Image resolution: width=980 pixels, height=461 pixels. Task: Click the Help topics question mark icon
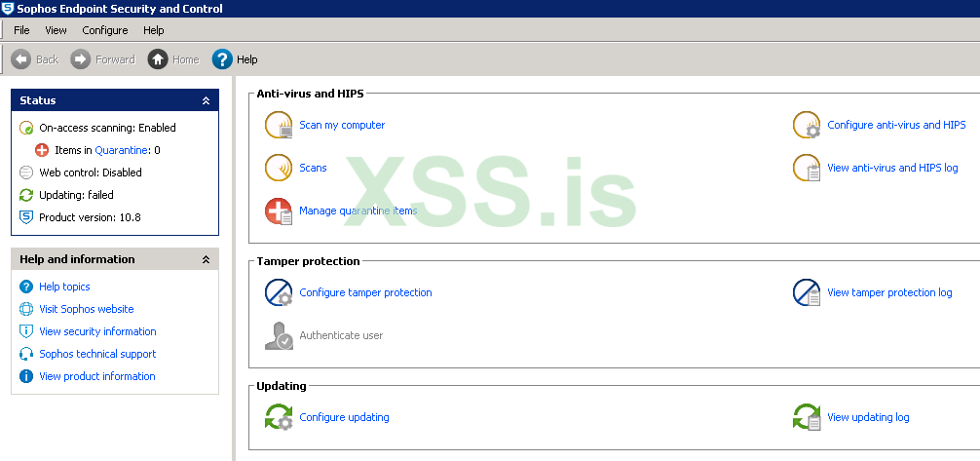pyautogui.click(x=26, y=287)
